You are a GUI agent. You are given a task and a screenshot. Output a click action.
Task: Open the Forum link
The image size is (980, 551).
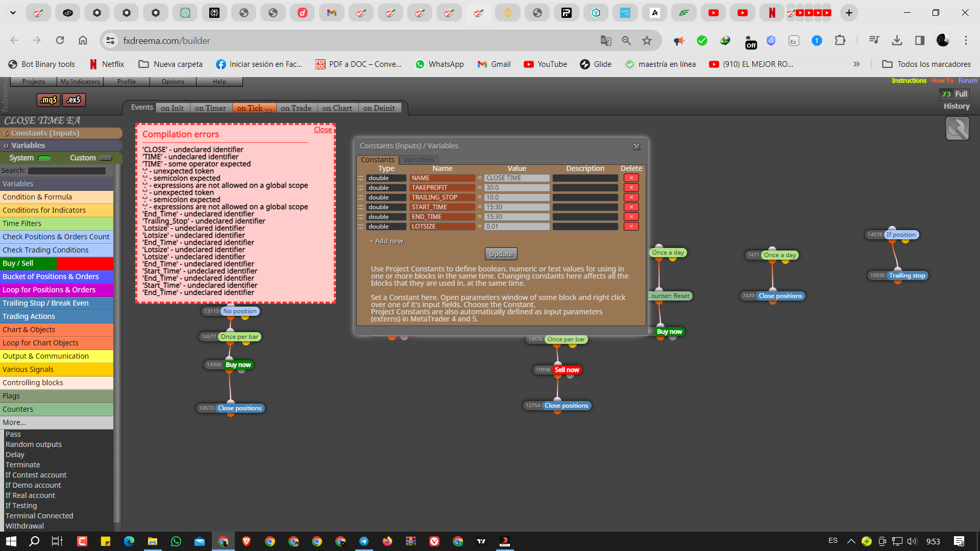pos(968,81)
